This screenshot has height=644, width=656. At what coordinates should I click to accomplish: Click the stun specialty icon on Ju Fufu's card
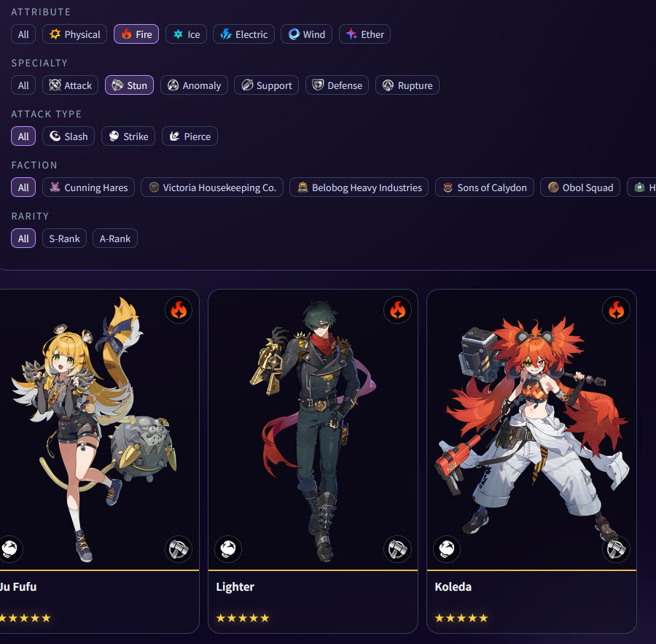click(179, 549)
